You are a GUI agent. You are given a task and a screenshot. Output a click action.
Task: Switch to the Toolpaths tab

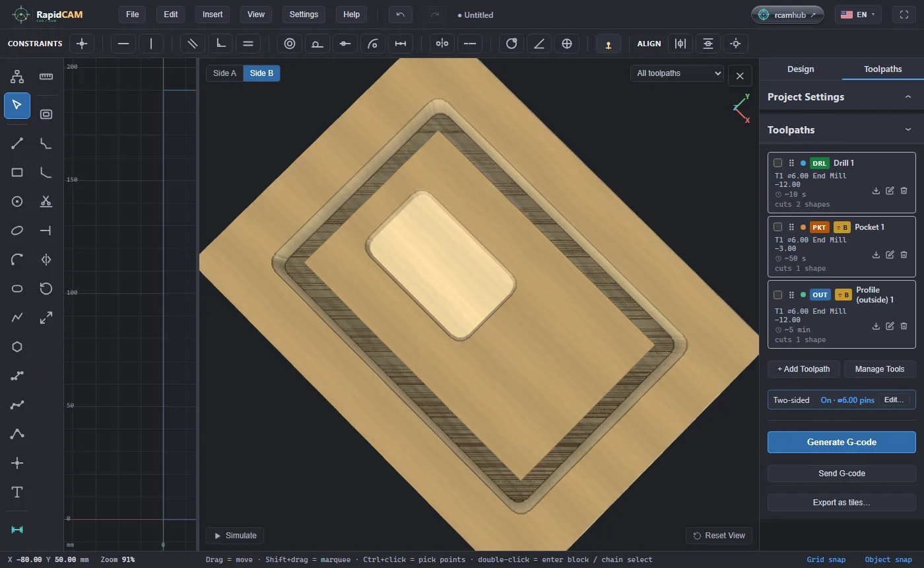(x=883, y=69)
